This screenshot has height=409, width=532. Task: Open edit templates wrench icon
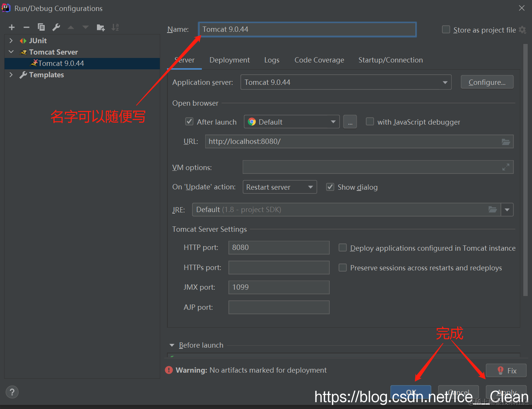(56, 27)
